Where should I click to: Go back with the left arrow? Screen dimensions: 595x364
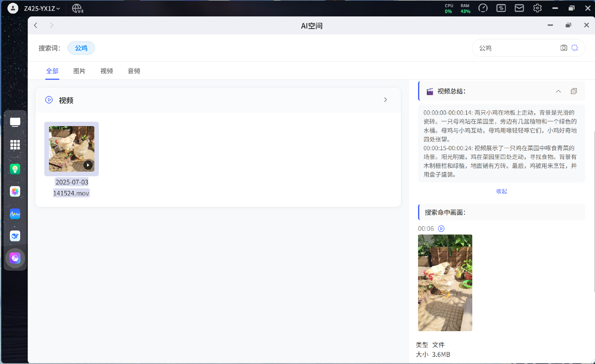(x=36, y=25)
